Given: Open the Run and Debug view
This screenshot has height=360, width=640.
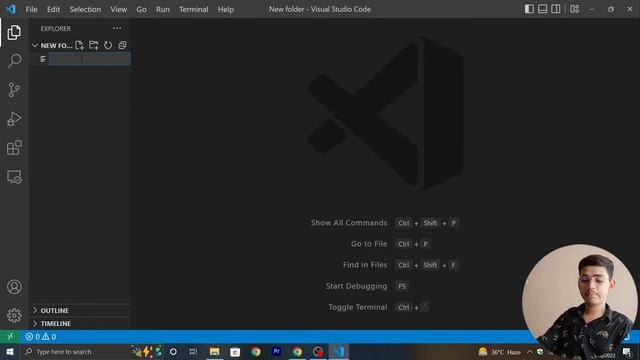Looking at the screenshot, I should [x=14, y=119].
